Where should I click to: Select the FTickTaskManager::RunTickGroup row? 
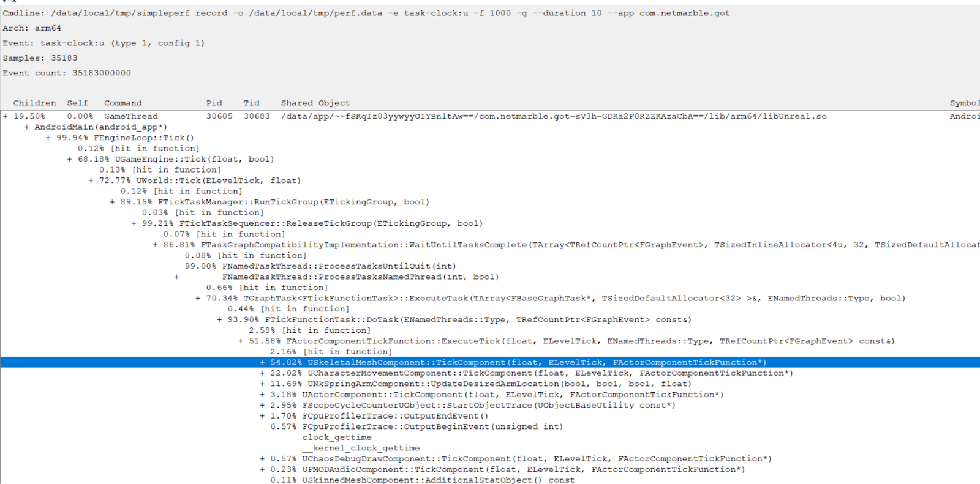(293, 202)
